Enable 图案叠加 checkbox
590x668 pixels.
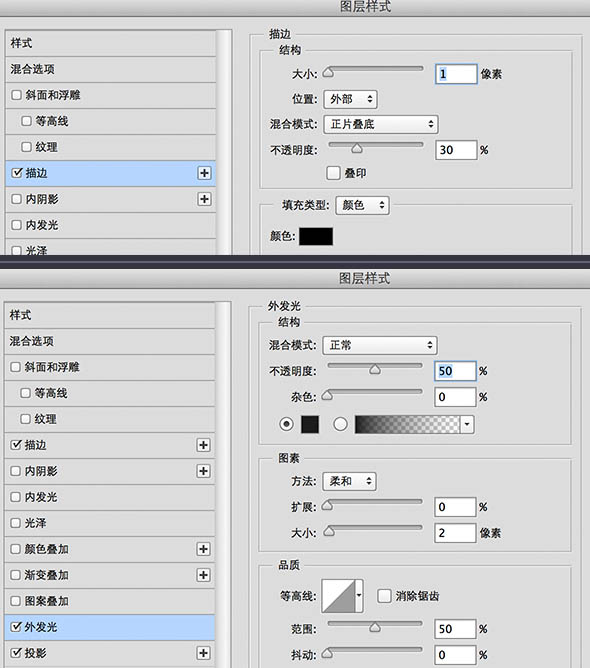coord(15,601)
